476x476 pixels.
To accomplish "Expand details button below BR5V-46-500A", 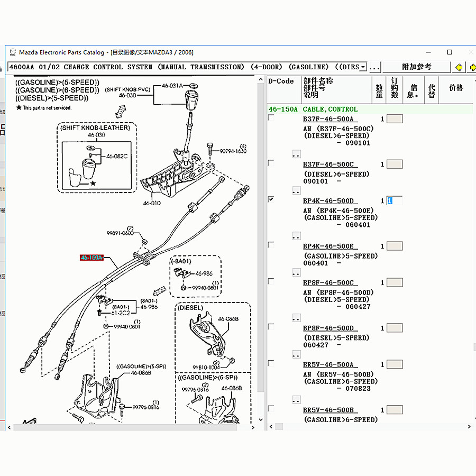I will pos(296,399).
